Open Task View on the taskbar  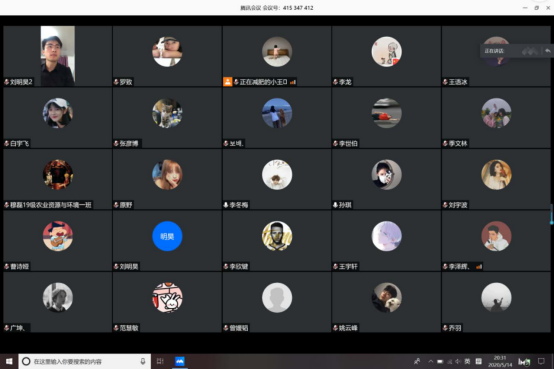[x=160, y=361]
